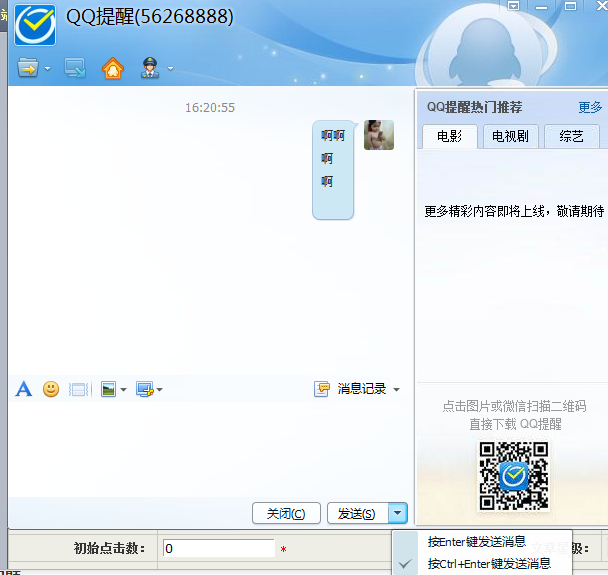Image resolution: width=608 pixels, height=575 pixels.
Task: Expand the picture icon dropdown arrow
Action: 123,390
